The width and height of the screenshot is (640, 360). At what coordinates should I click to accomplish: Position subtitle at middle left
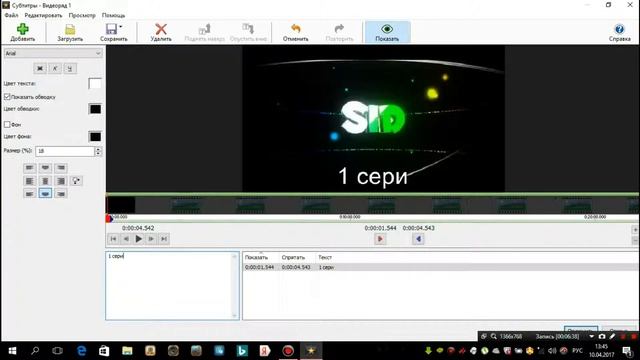pos(29,181)
